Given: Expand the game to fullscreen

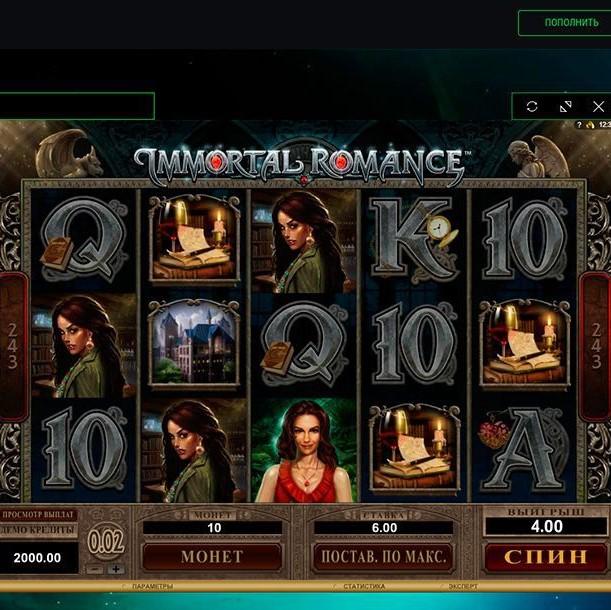Looking at the screenshot, I should click(565, 106).
